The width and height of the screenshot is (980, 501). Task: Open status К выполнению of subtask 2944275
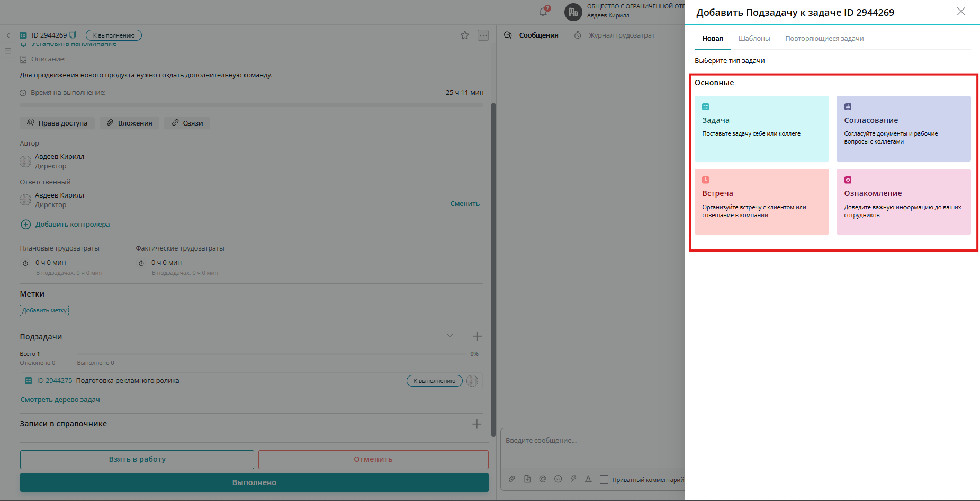click(x=435, y=381)
